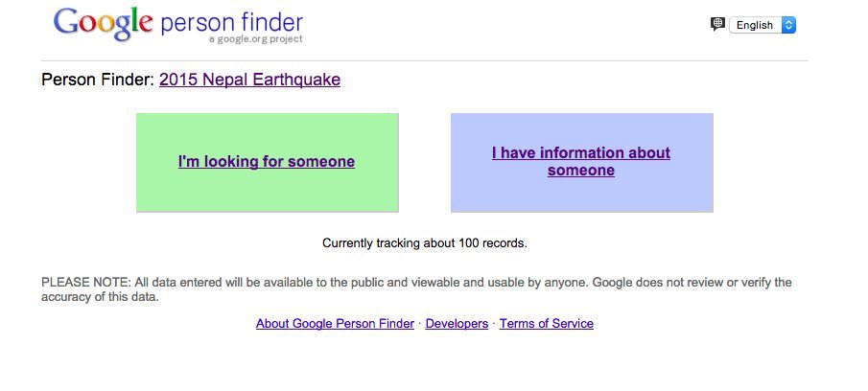Open About Google Person Finder link
Viewport: 868px width, 391px height.
[x=335, y=324]
